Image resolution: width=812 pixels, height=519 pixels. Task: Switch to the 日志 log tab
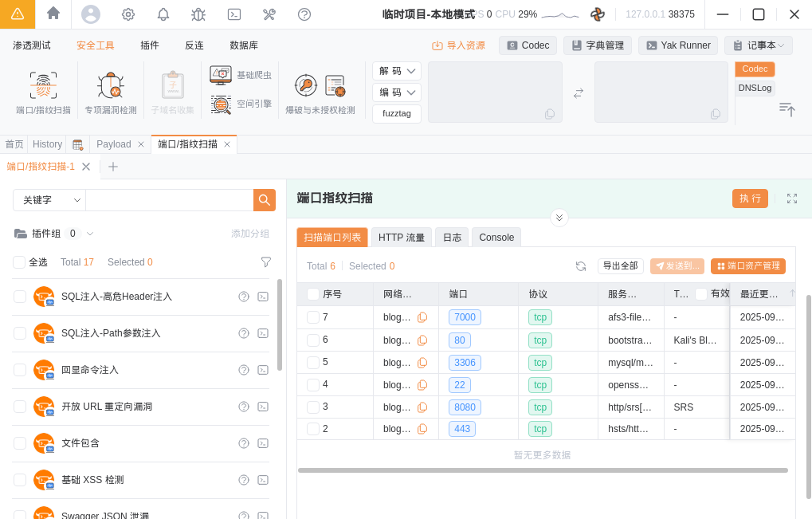click(452, 238)
